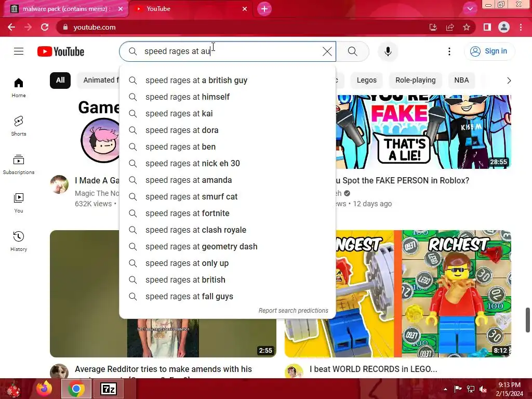This screenshot has height=399, width=532.
Task: Open 'I beat WORLD RECORDS in LEGO' title
Action: coord(373,369)
